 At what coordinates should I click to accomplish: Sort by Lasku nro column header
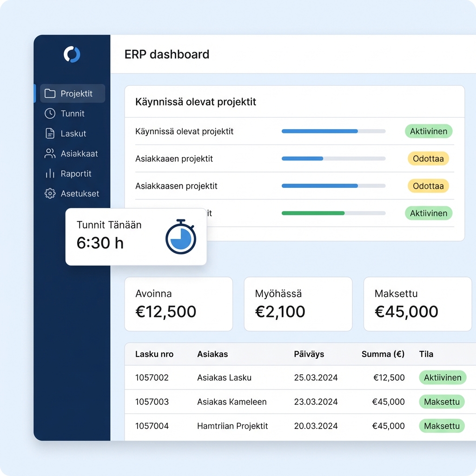154,354
